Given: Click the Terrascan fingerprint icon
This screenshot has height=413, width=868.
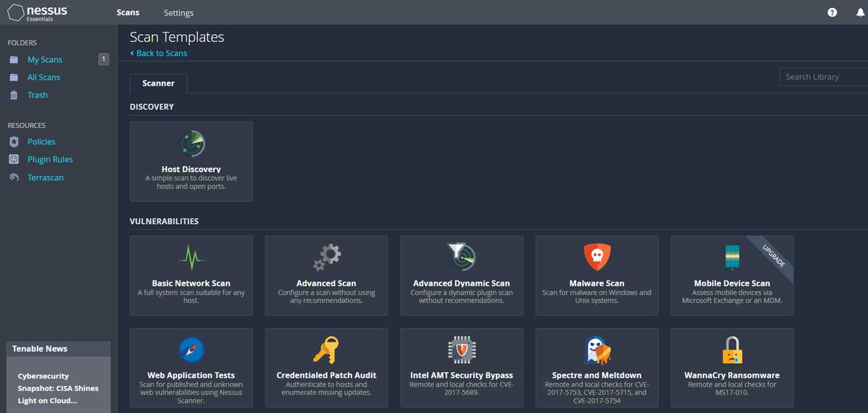Looking at the screenshot, I should click(14, 177).
